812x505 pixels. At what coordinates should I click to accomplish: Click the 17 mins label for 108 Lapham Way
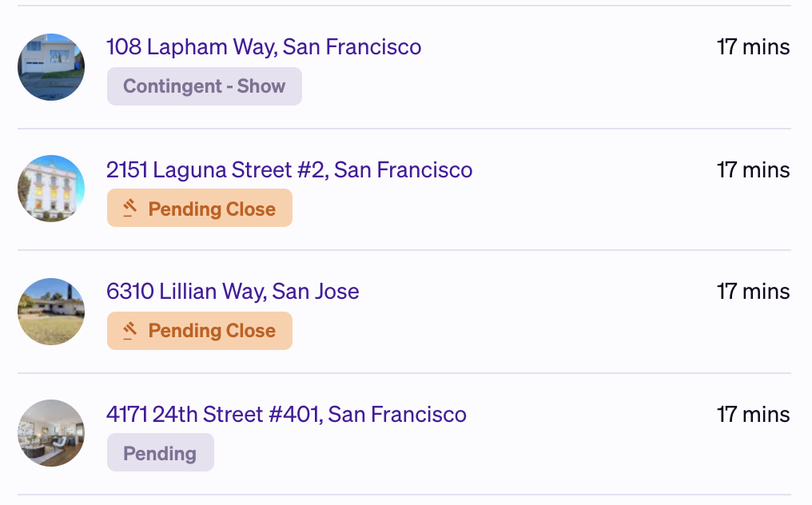[753, 47]
